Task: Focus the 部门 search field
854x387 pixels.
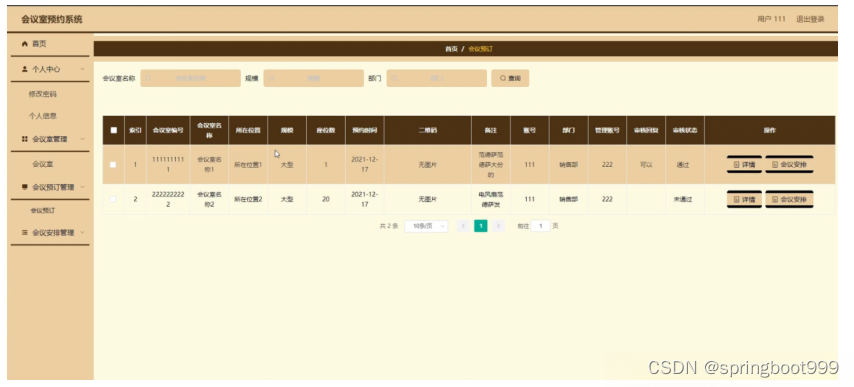Action: (437, 78)
